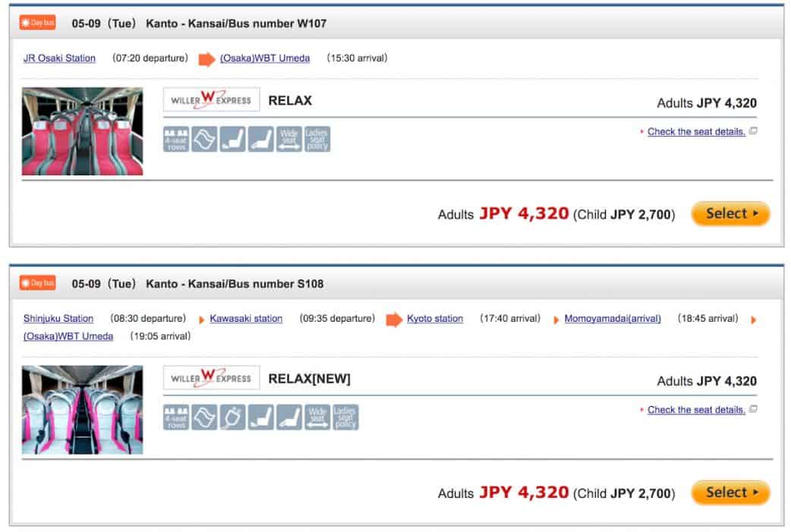Screen dimensions: 791x532
Task: Click the Day bus badge for bus S108
Action: point(38,283)
